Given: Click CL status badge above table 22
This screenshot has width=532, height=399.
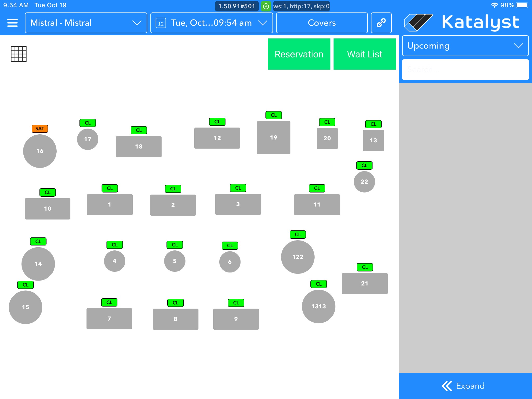Looking at the screenshot, I should (x=364, y=165).
